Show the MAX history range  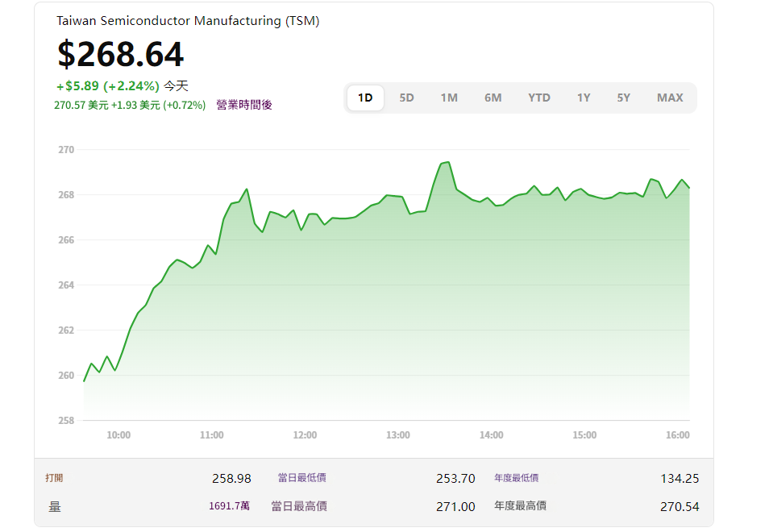(x=670, y=98)
